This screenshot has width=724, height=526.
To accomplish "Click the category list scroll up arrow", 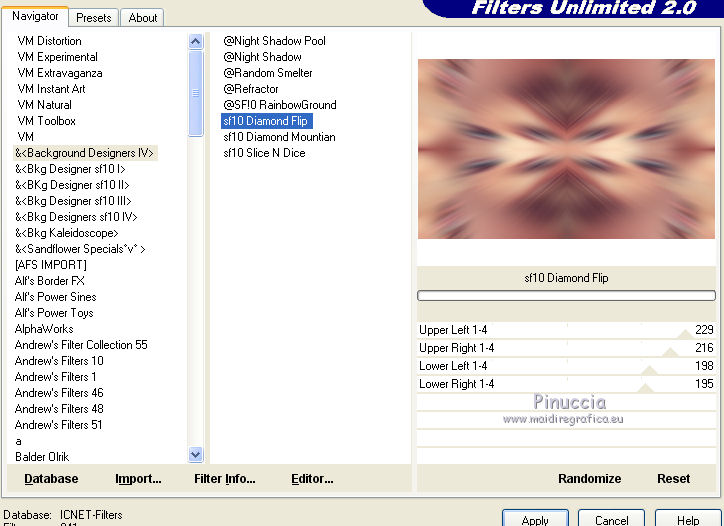I will tap(196, 42).
